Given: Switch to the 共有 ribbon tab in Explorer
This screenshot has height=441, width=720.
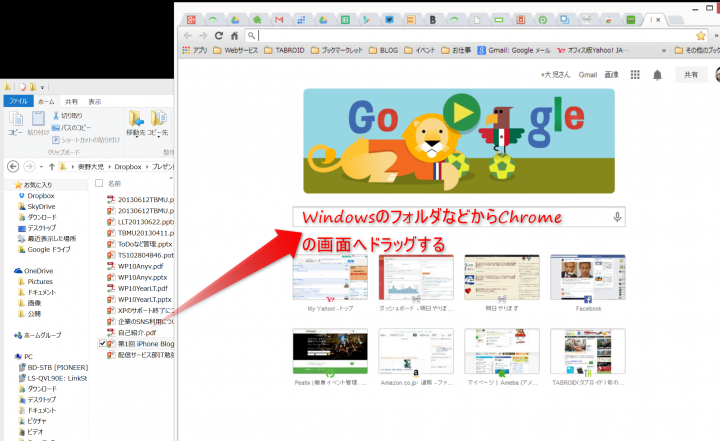Looking at the screenshot, I should (71, 102).
